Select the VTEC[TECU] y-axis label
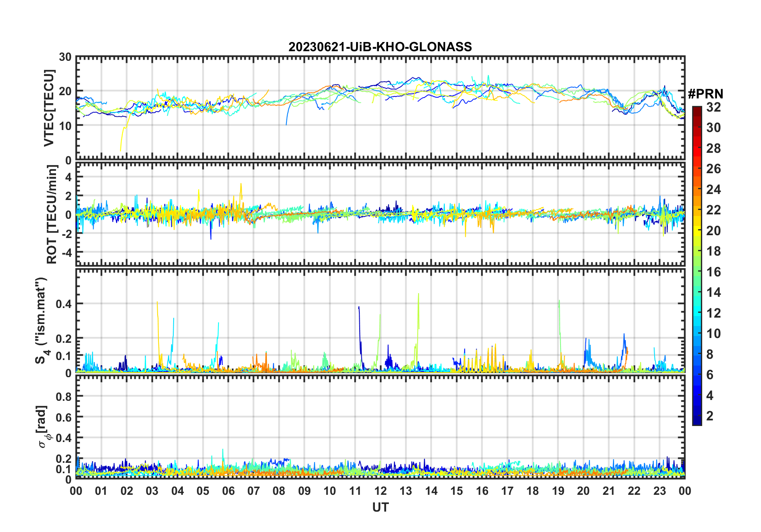The image size is (761, 532). (x=49, y=108)
